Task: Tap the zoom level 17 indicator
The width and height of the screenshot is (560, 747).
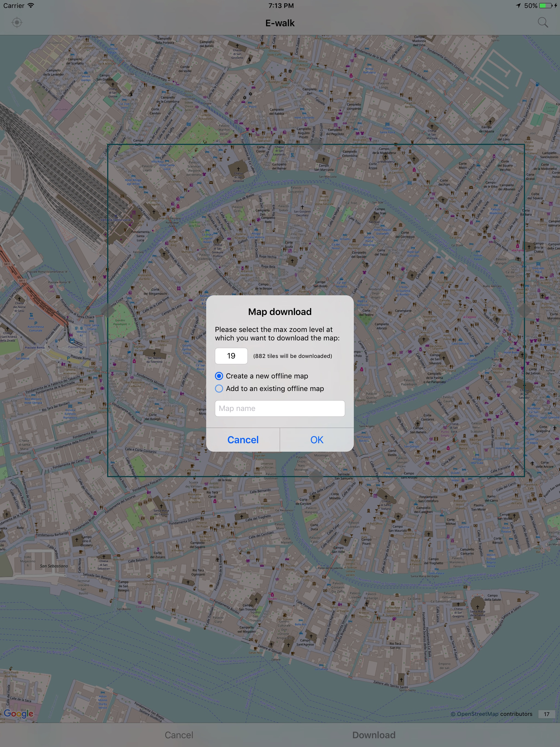Action: click(x=547, y=714)
